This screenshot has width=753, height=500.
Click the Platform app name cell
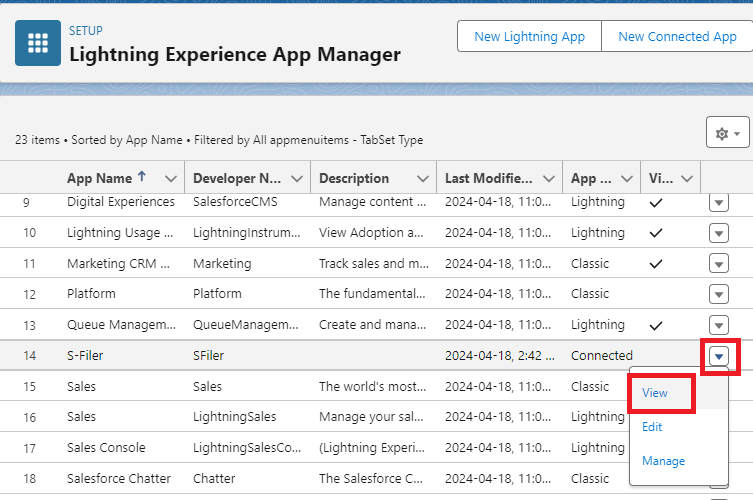click(x=91, y=293)
